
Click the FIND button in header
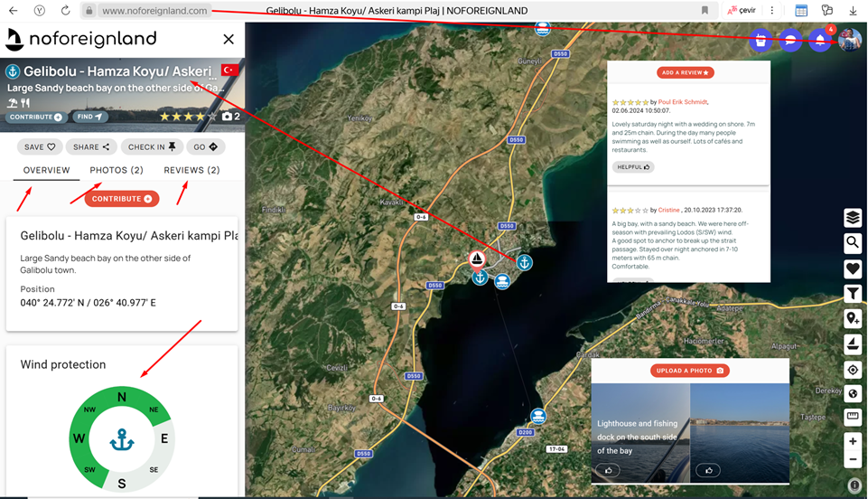89,117
